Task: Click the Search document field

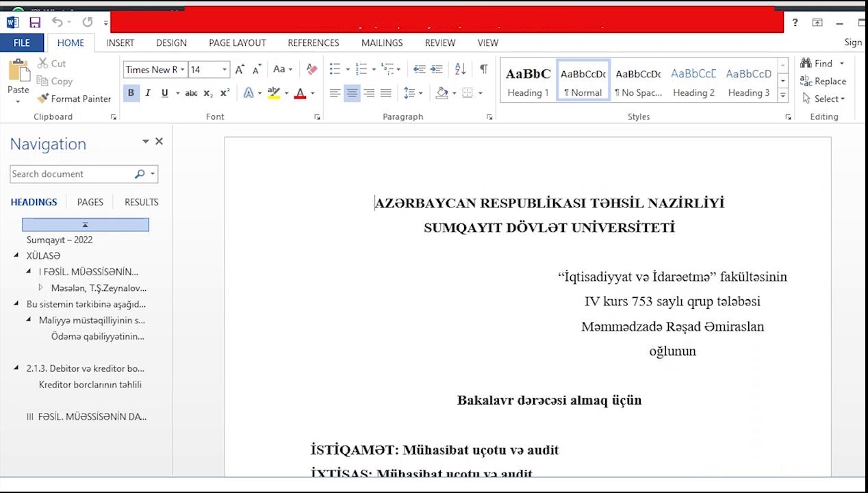Action: coord(71,174)
